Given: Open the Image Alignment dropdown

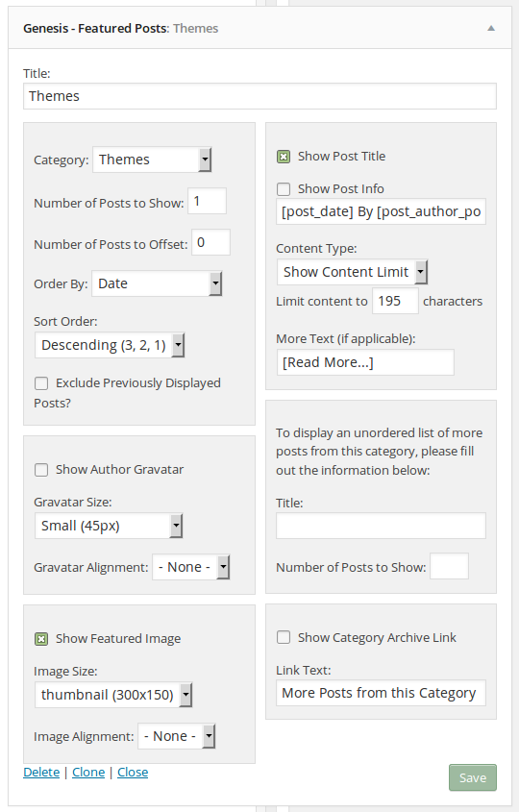Looking at the screenshot, I should (x=177, y=736).
